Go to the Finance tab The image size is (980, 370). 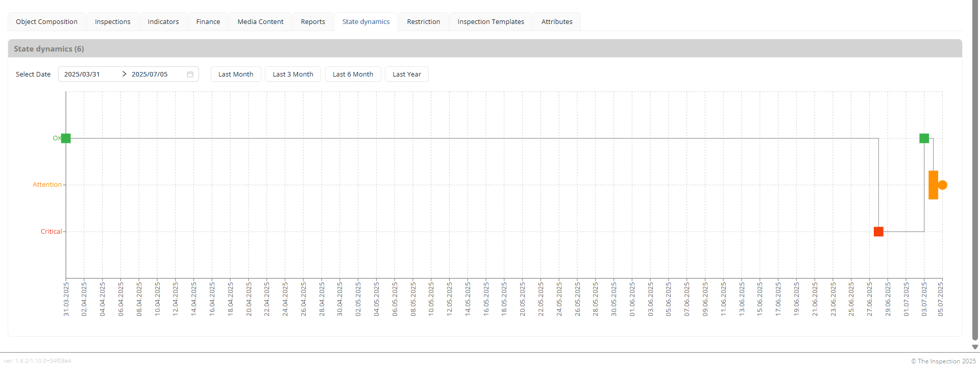pyautogui.click(x=208, y=22)
